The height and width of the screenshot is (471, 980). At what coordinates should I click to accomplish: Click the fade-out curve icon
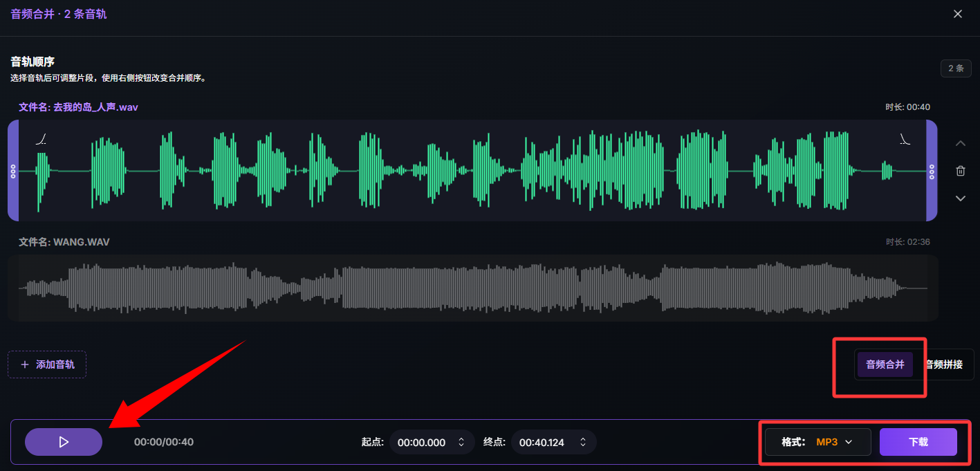905,139
